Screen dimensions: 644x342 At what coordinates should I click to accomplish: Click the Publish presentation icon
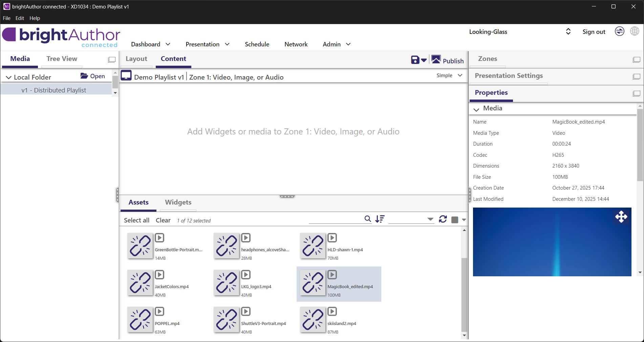(x=436, y=60)
